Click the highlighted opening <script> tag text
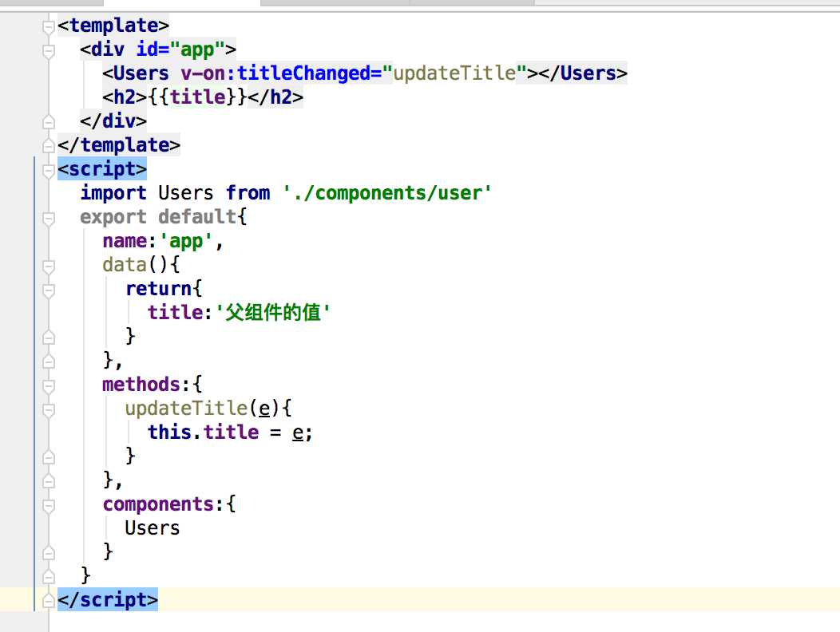This screenshot has height=632, width=840. pyautogui.click(x=101, y=168)
